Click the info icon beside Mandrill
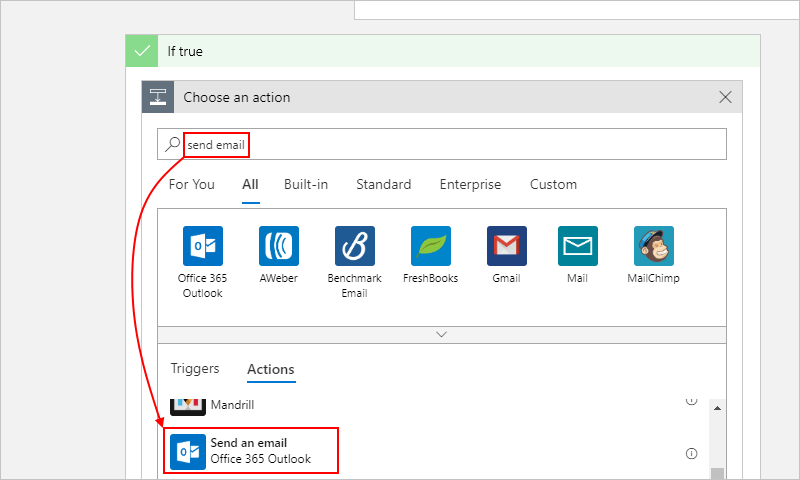The width and height of the screenshot is (800, 480). [x=691, y=401]
